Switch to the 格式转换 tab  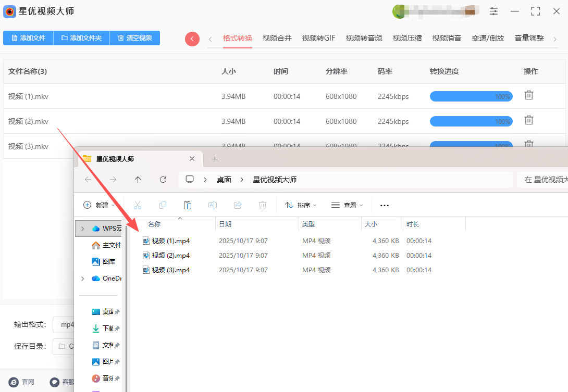coord(237,38)
